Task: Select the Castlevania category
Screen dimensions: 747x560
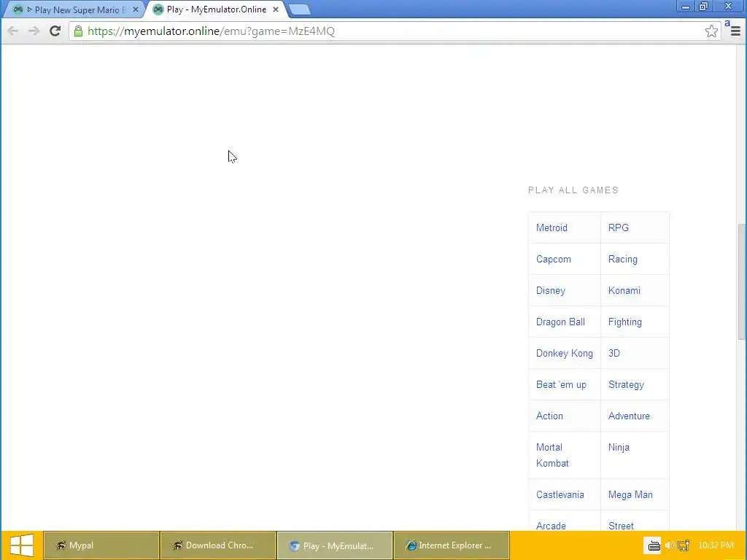Action: pos(560,494)
